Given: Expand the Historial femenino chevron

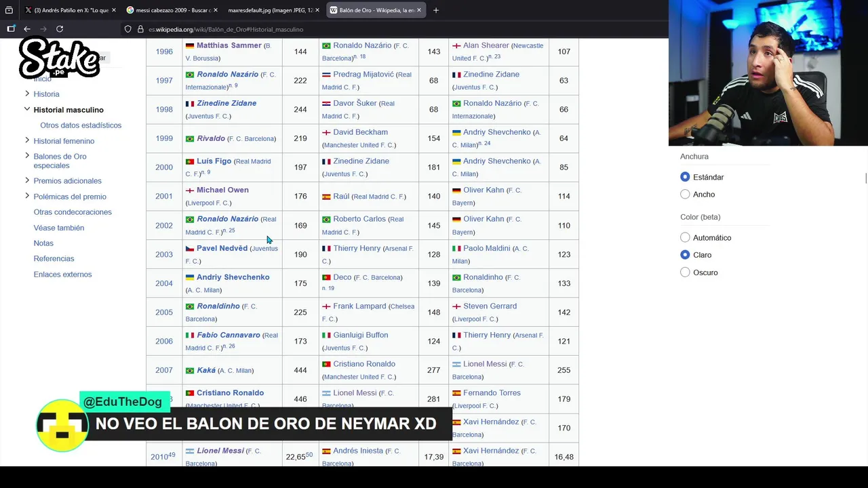Looking at the screenshot, I should pos(27,140).
